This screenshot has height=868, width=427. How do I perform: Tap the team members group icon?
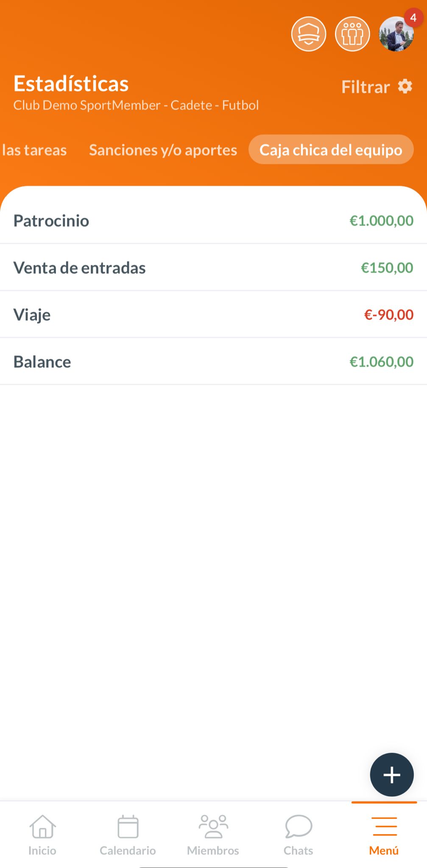pos(352,34)
